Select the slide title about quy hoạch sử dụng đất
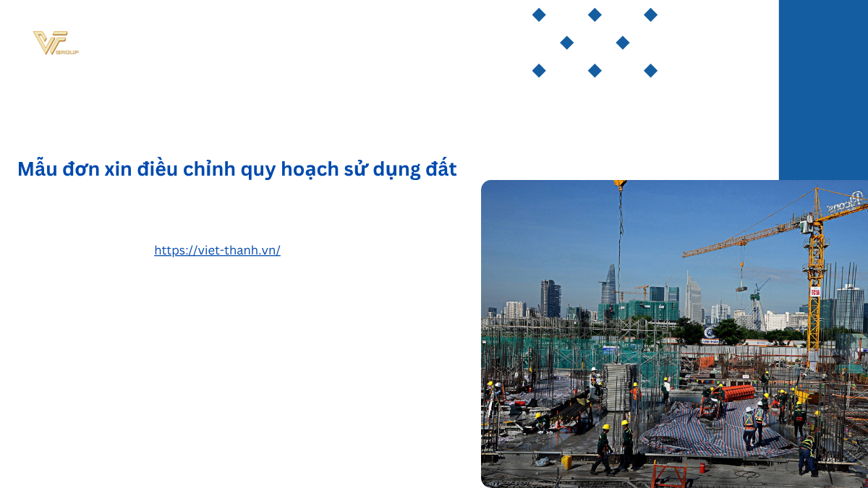868x488 pixels. coord(237,169)
